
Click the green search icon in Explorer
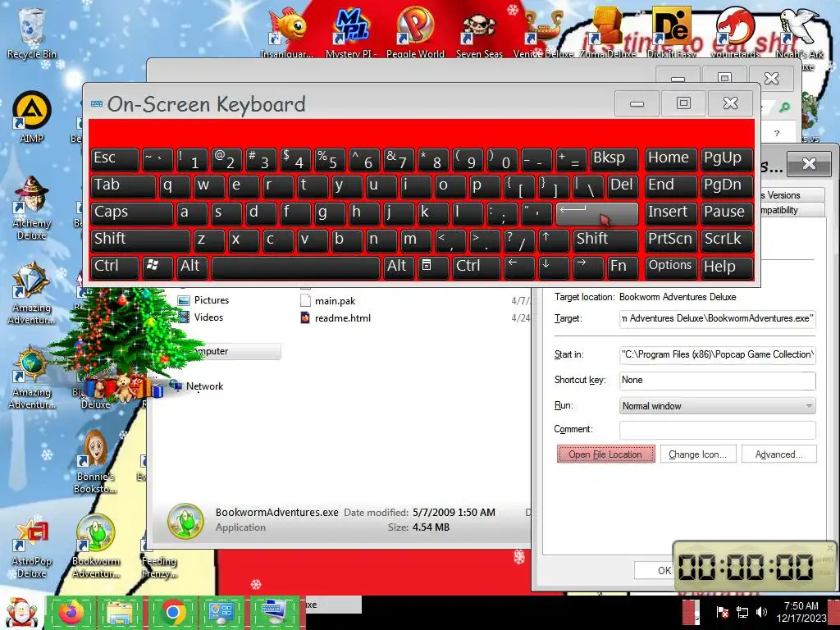click(784, 107)
